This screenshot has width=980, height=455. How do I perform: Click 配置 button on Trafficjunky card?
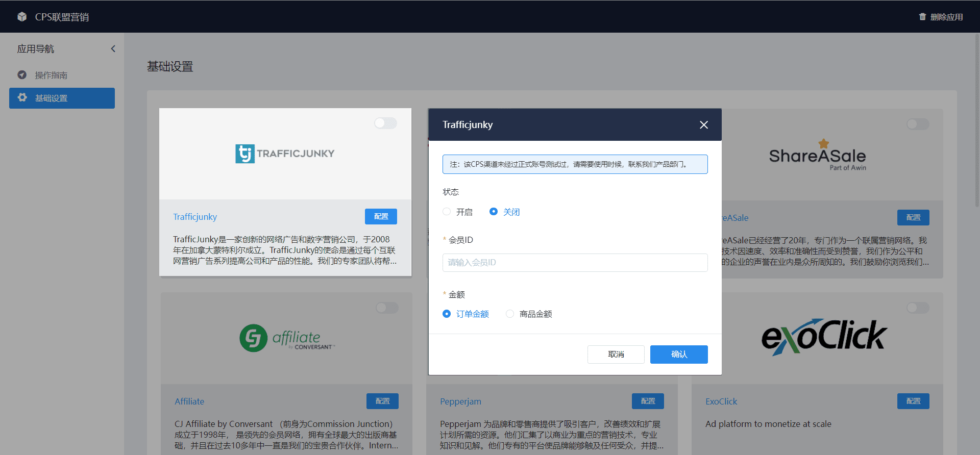pyautogui.click(x=381, y=216)
